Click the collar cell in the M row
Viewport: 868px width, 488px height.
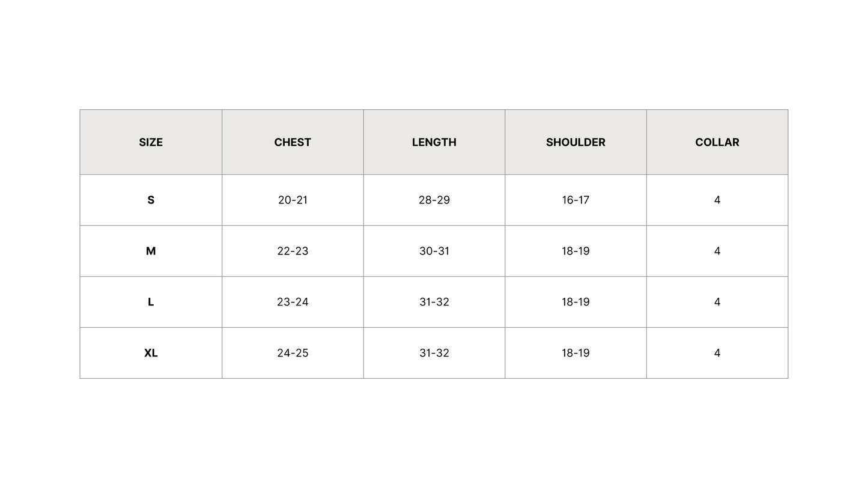coord(717,251)
